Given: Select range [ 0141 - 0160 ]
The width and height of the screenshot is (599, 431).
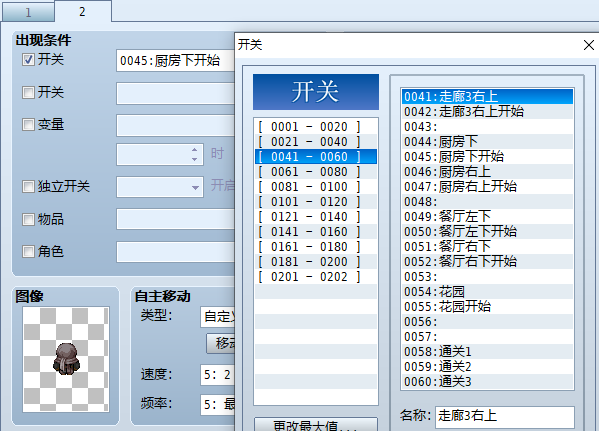Looking at the screenshot, I should [x=316, y=232].
